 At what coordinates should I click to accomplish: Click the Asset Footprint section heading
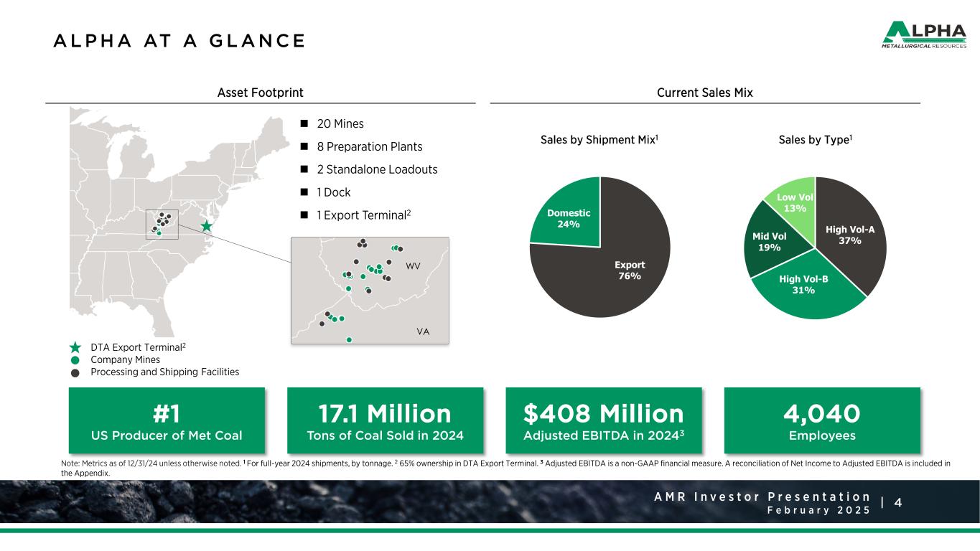pos(260,93)
